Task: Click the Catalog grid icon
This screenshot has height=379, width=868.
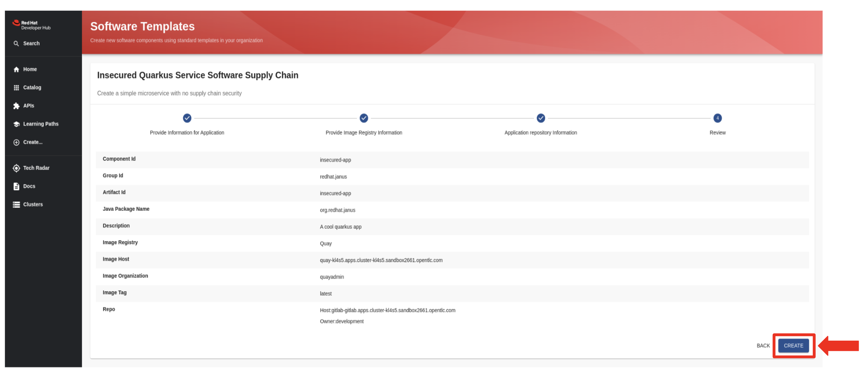Action: pos(16,87)
